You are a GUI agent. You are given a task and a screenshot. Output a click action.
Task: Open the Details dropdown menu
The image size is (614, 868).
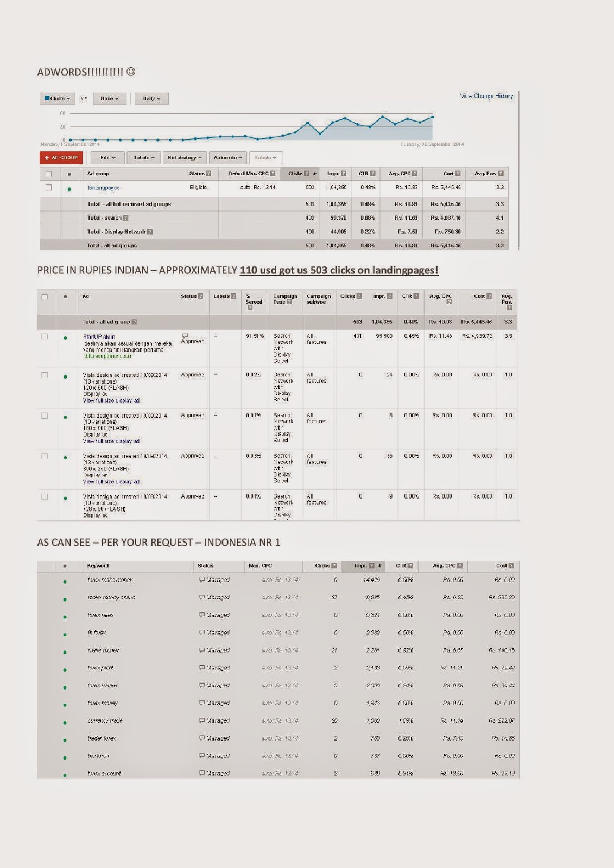[x=144, y=158]
